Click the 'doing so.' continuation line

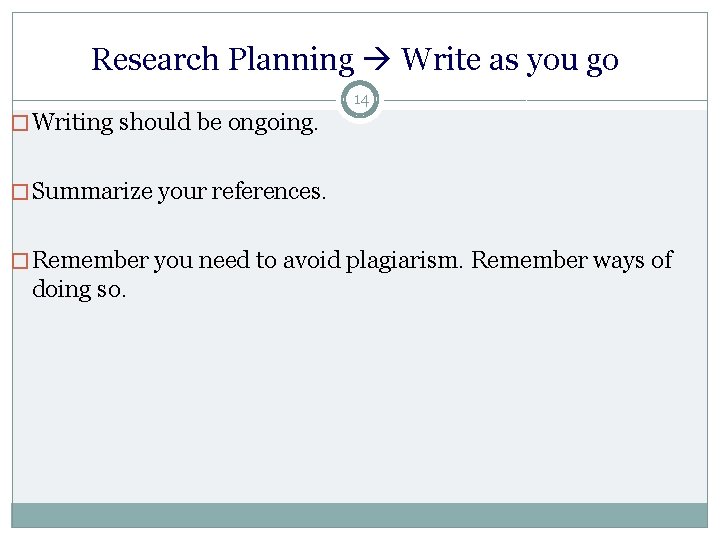tap(79, 291)
